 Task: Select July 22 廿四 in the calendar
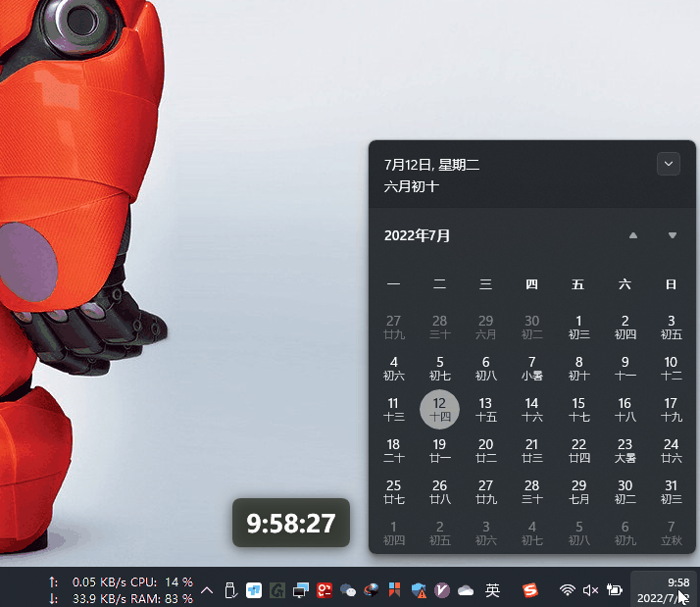click(578, 450)
